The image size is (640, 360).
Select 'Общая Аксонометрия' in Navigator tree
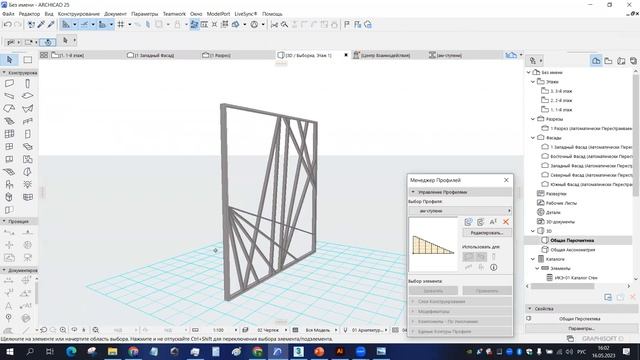(x=573, y=249)
